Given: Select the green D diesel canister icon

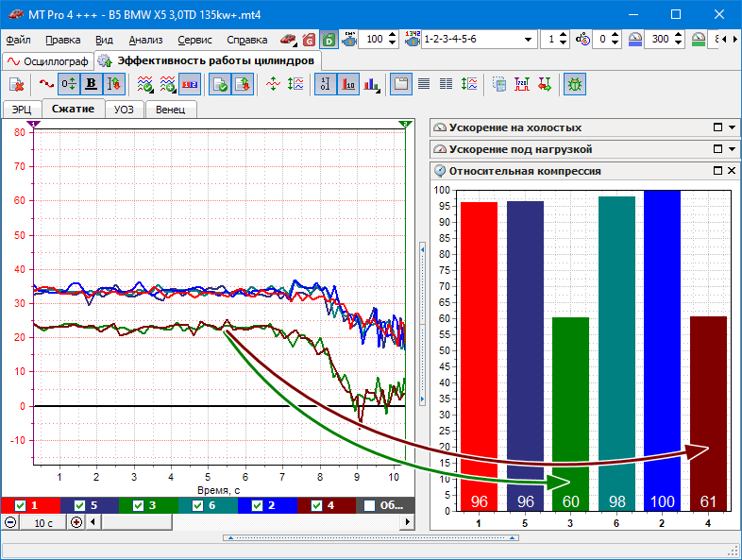Looking at the screenshot, I should [329, 40].
